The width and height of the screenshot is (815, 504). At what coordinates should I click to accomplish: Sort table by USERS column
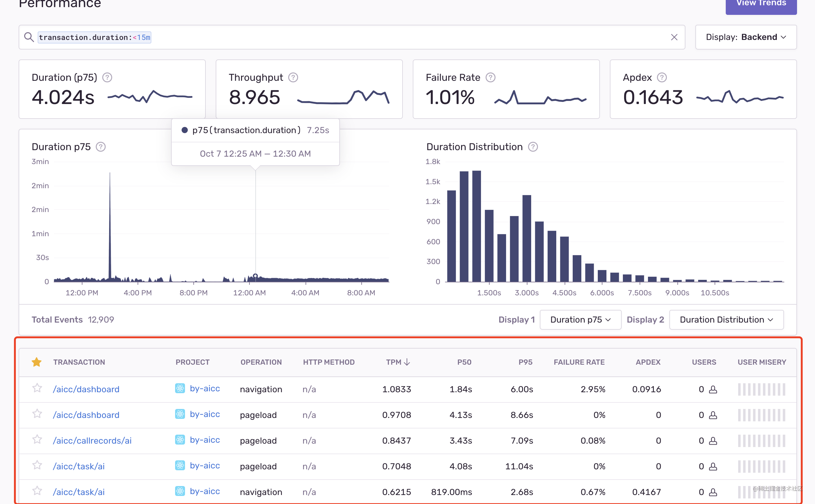tap(704, 362)
